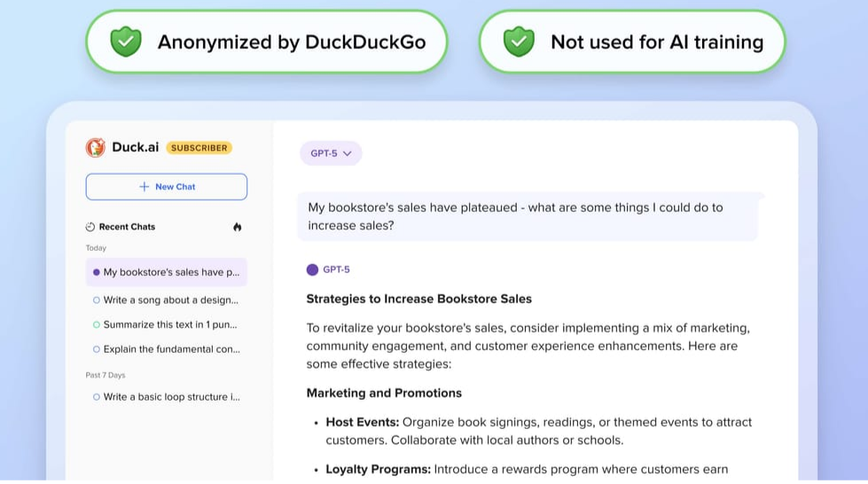Click the green shield icon beside Anonymized by DuckDuckGo
The height and width of the screenshot is (484, 868).
pos(126,42)
